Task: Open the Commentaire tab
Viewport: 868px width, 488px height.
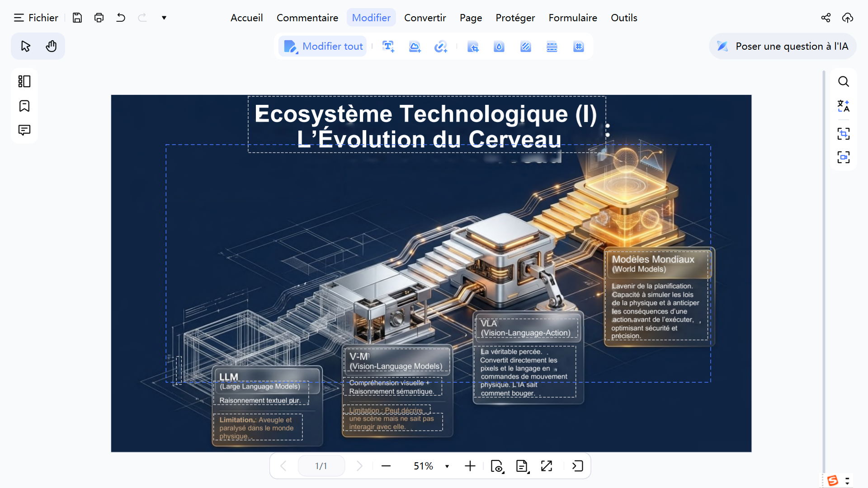Action: click(307, 18)
